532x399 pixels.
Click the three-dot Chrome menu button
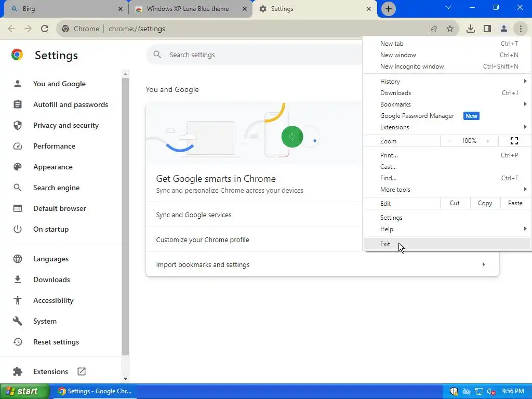tap(521, 29)
